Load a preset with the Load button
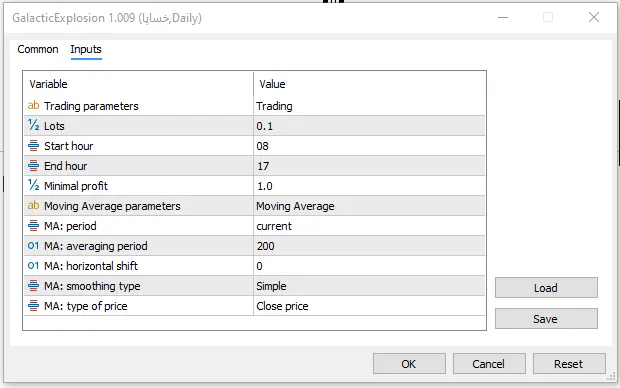This screenshot has width=620, height=388. pos(546,288)
